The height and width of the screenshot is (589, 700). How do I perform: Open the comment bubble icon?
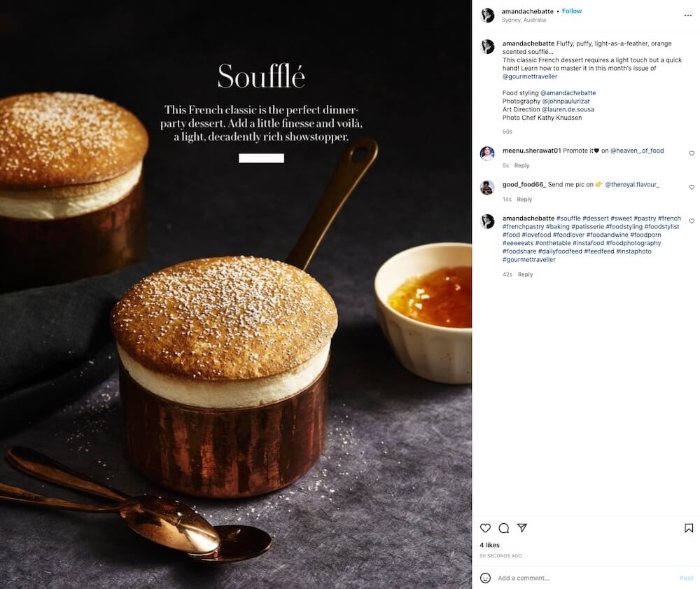(x=504, y=528)
